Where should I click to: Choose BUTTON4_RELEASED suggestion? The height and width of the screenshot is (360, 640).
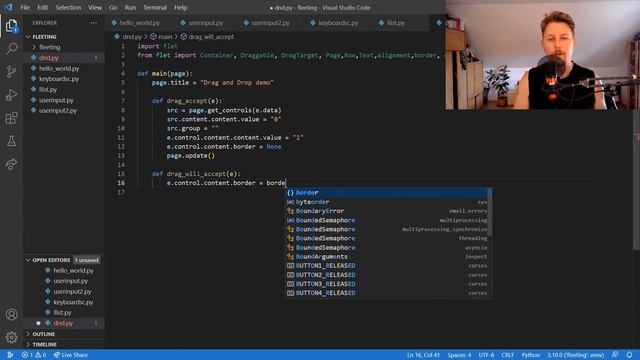[386, 293]
